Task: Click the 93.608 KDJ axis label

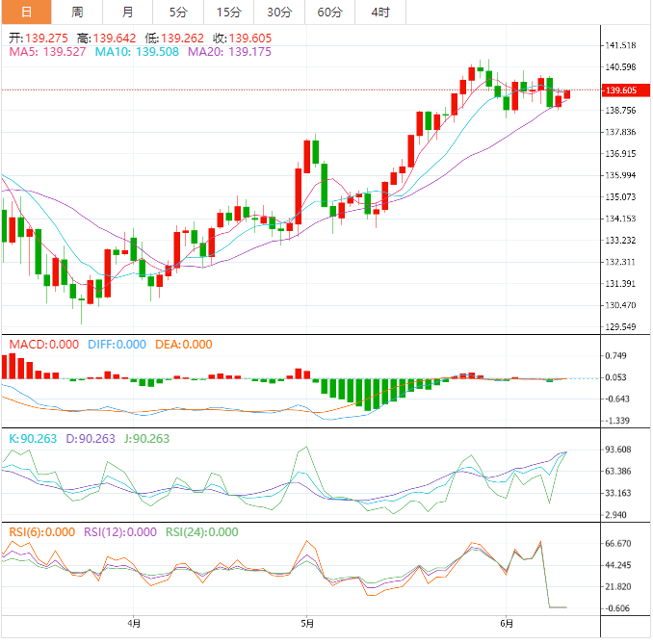Action: point(618,450)
